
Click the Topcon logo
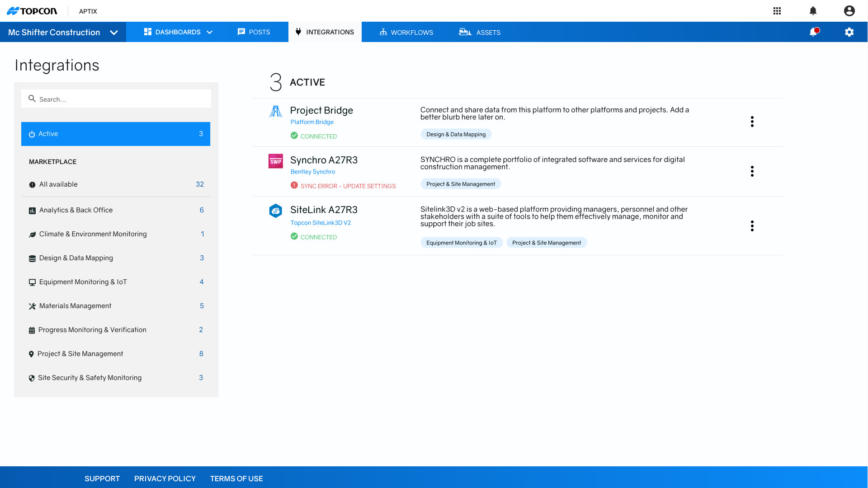pyautogui.click(x=32, y=11)
